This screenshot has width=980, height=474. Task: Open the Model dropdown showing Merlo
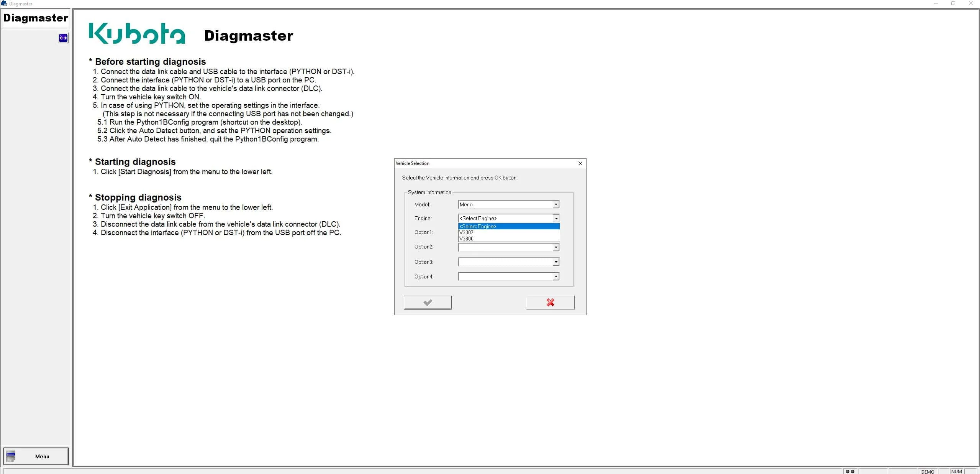click(508, 204)
